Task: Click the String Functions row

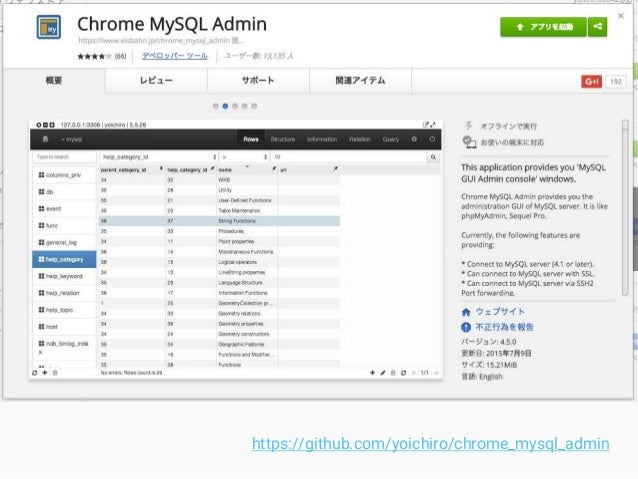Action: tap(219, 221)
